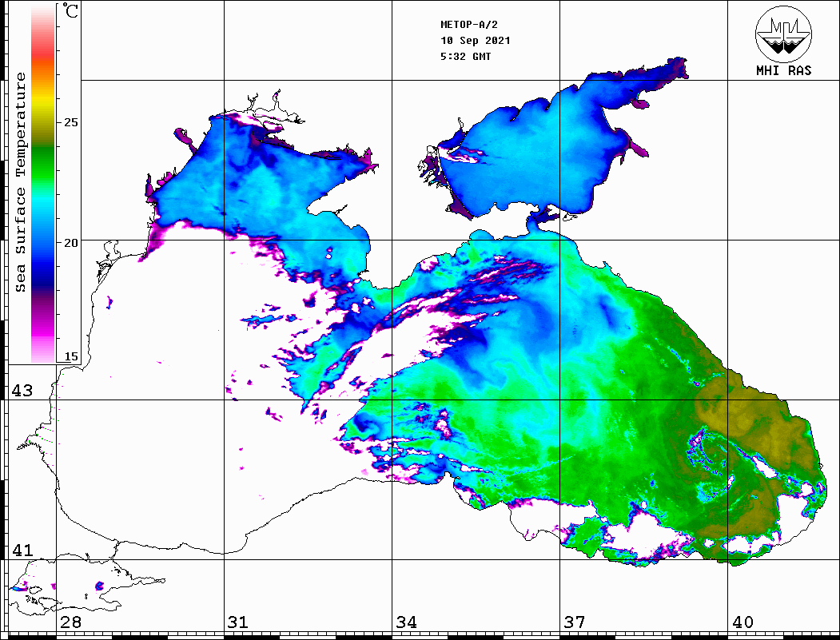Image resolution: width=840 pixels, height=640 pixels.
Task: Click longitude label 28
Action: (70, 622)
